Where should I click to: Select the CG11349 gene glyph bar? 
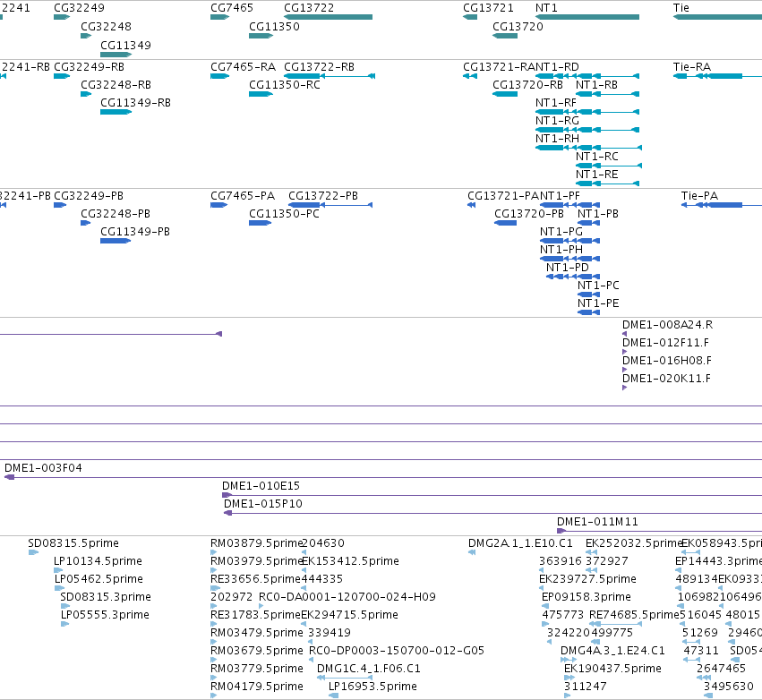point(116,55)
